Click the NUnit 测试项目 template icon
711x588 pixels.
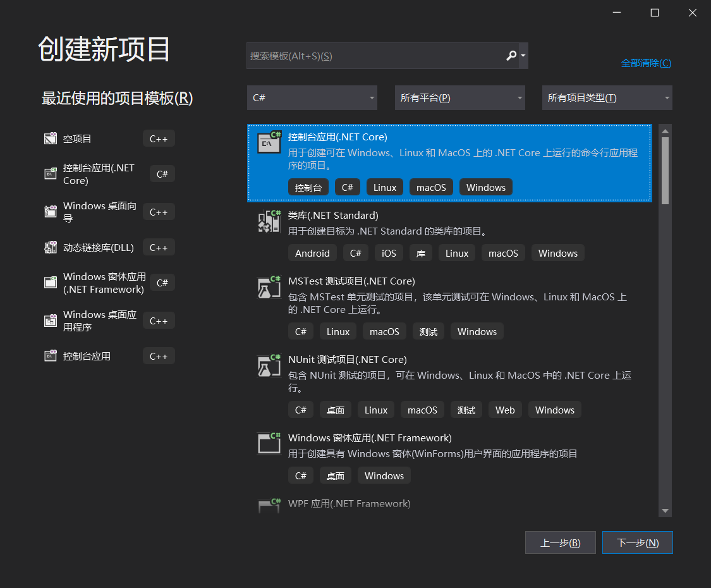pyautogui.click(x=269, y=365)
